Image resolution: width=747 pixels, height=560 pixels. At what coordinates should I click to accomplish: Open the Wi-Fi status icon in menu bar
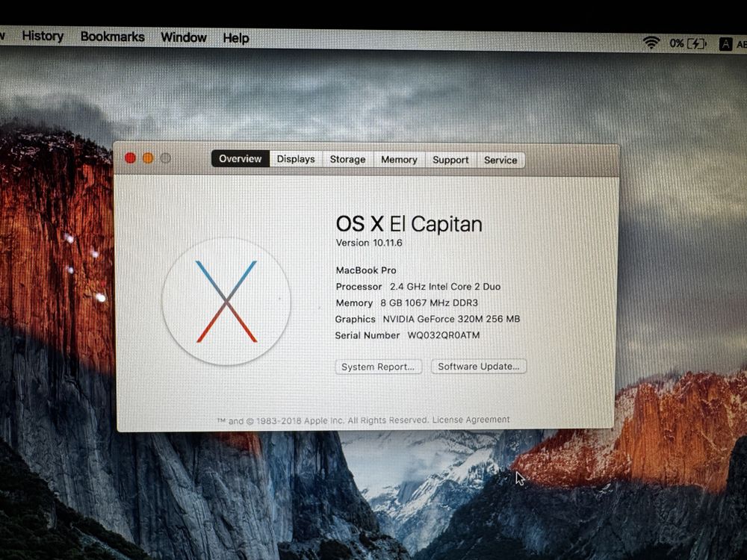click(x=651, y=43)
